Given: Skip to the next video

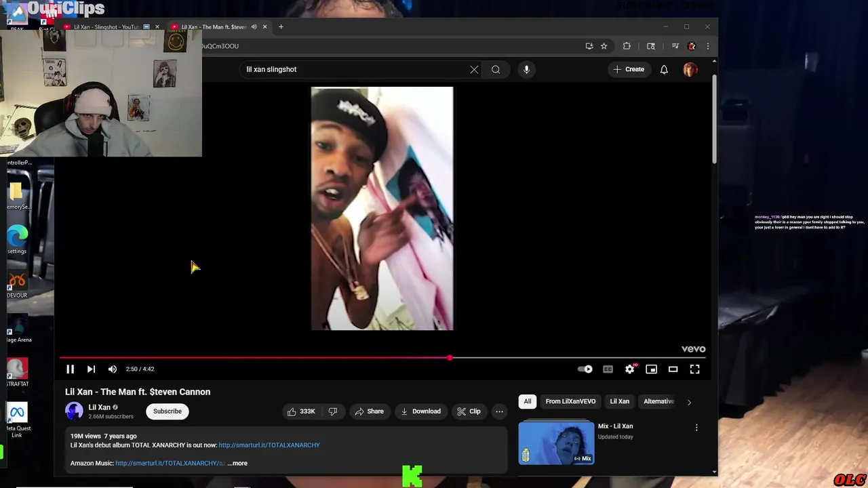Looking at the screenshot, I should (91, 369).
